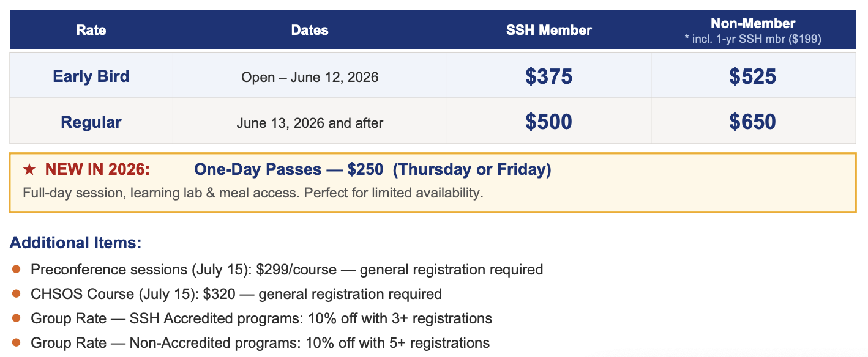
Task: Click the orange bullet next to CHSOS Course
Action: (x=17, y=293)
